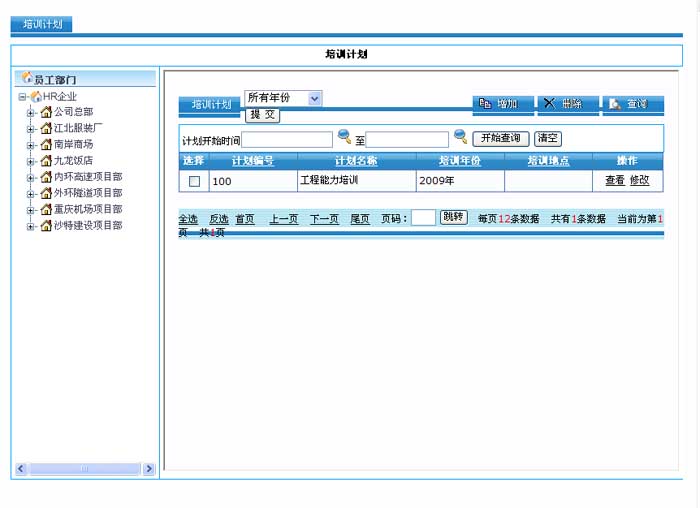Open the 所有年份 year dropdown

pyautogui.click(x=315, y=98)
